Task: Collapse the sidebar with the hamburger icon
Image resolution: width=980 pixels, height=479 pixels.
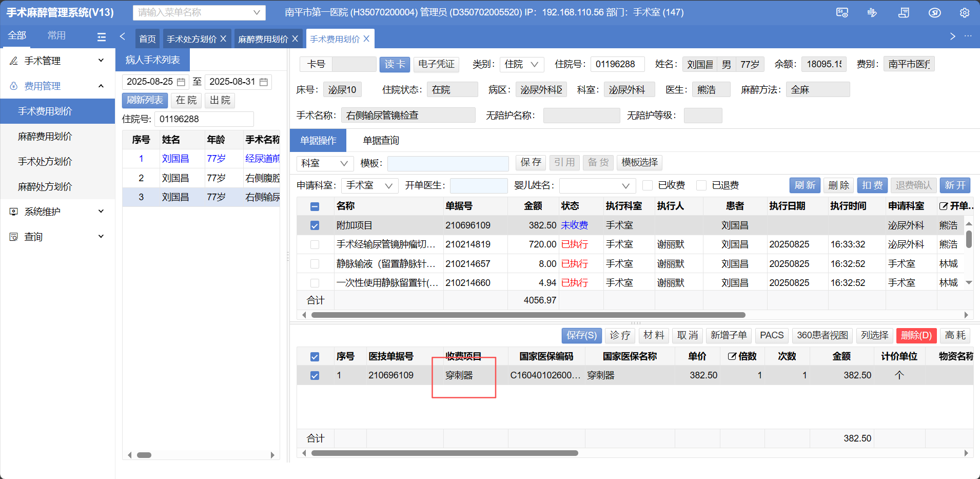Action: (x=102, y=37)
